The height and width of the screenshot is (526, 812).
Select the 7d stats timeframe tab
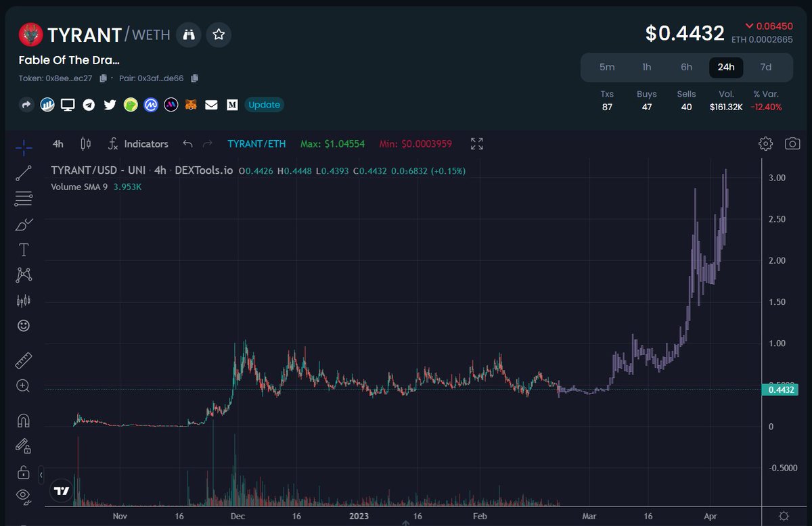point(765,67)
